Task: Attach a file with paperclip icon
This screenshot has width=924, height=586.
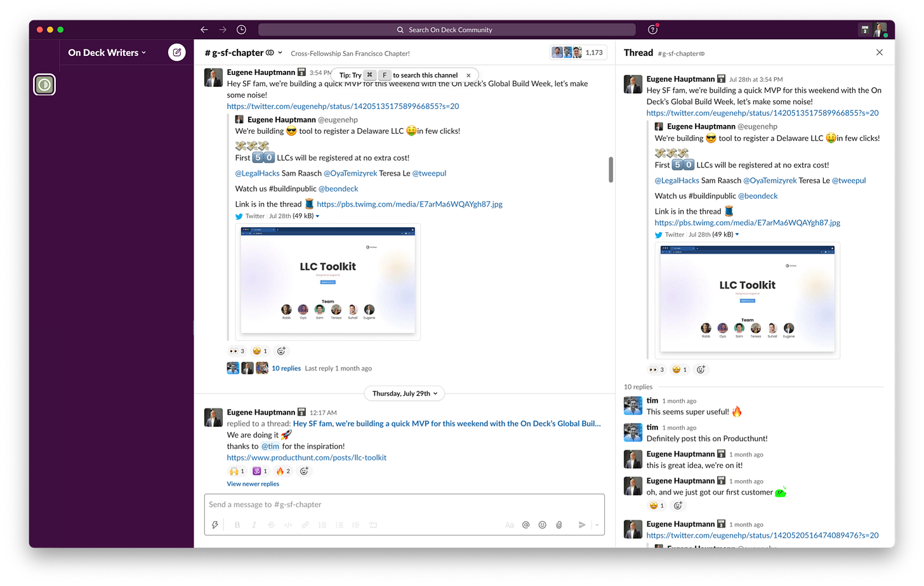Action: coord(558,525)
